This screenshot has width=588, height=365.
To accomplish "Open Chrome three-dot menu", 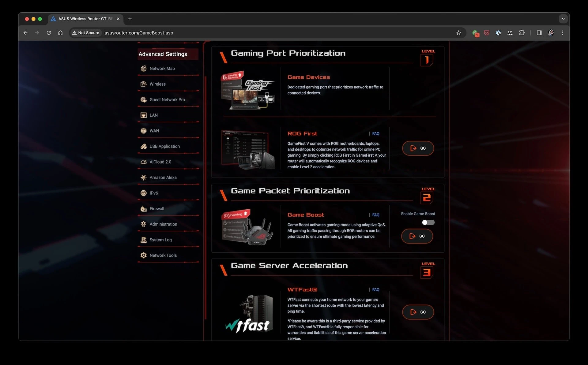I will coord(563,33).
